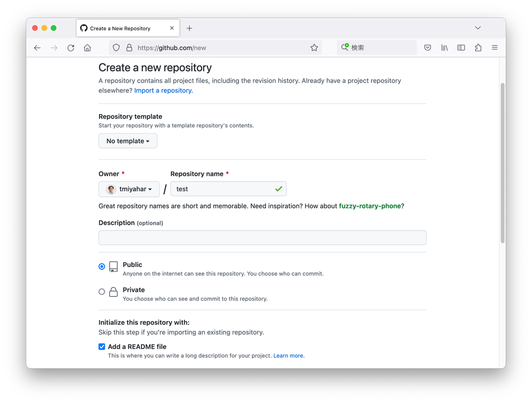Open the Firefox hamburger menu

[x=495, y=48]
